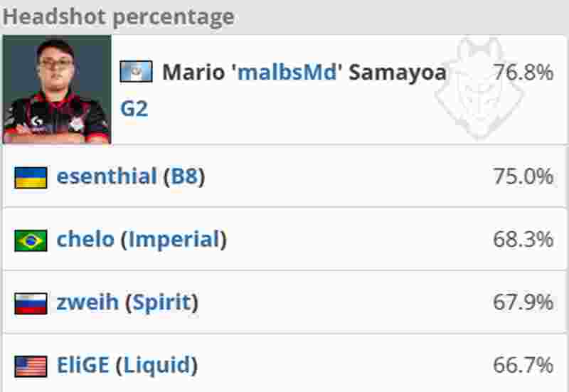Open the malbsMd player profile link
The image size is (569, 392).
[x=287, y=73]
